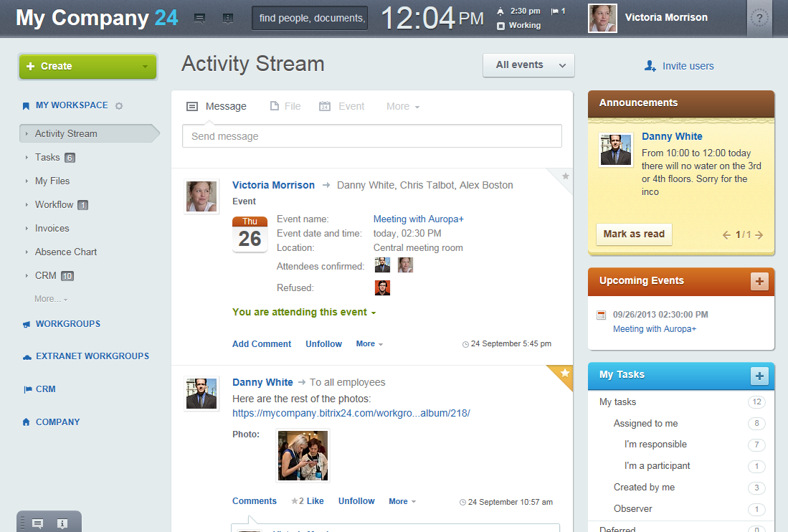Open 'You are attending this event' dropdown
Viewport: 788px width, 532px height.
(x=304, y=313)
